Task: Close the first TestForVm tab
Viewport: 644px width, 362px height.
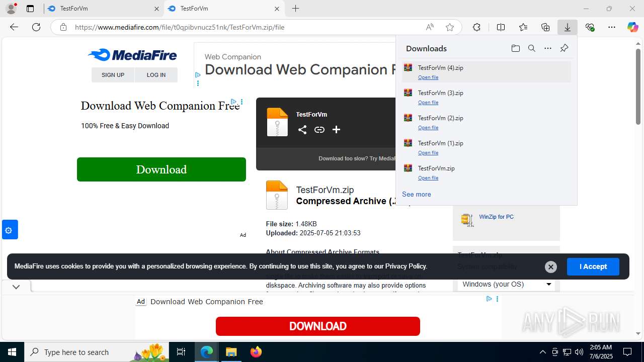Action: click(x=156, y=9)
